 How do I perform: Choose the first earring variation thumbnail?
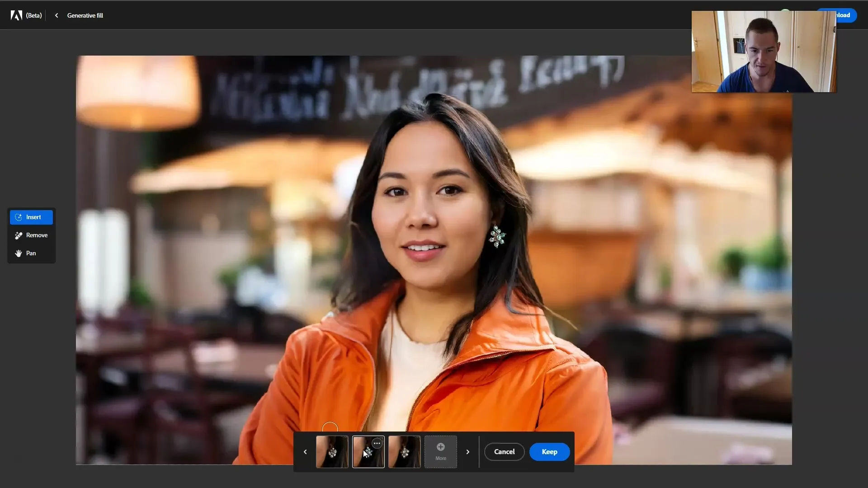(x=332, y=452)
